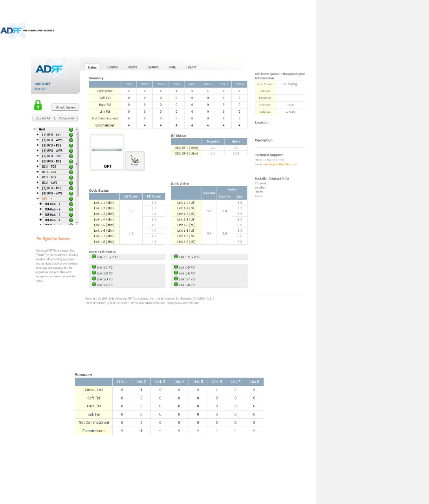Click the Serial Number label

coord(265,84)
